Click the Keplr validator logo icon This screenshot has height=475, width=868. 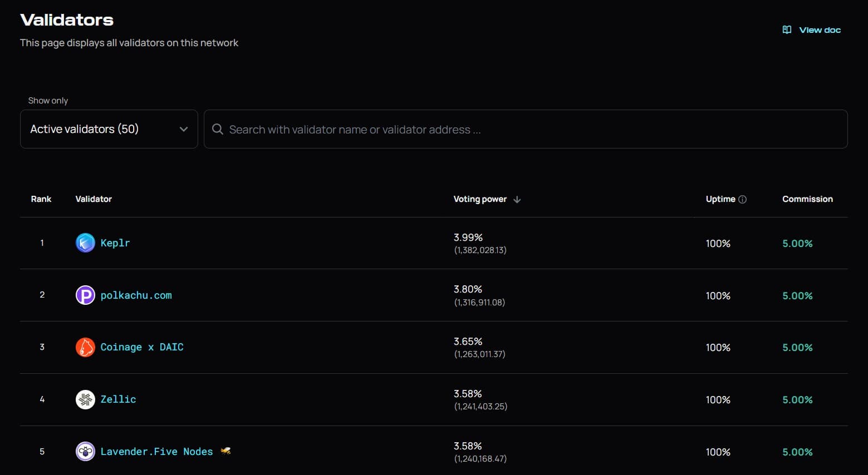point(85,243)
